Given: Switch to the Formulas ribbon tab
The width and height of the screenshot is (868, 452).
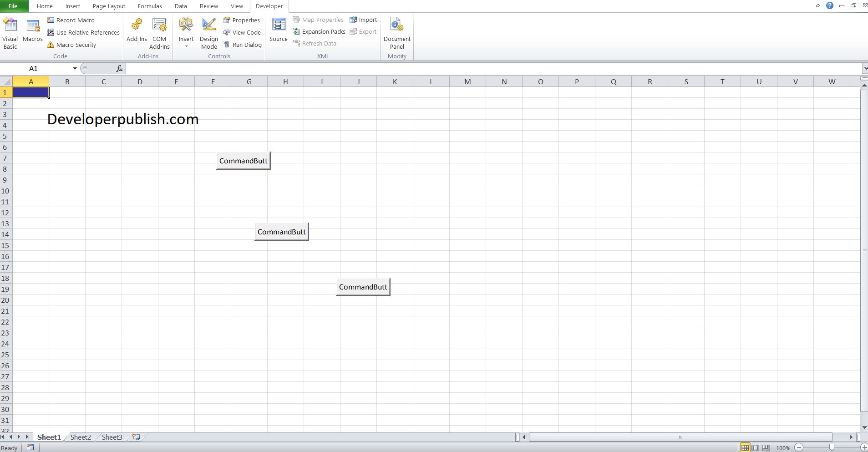Looking at the screenshot, I should (150, 6).
